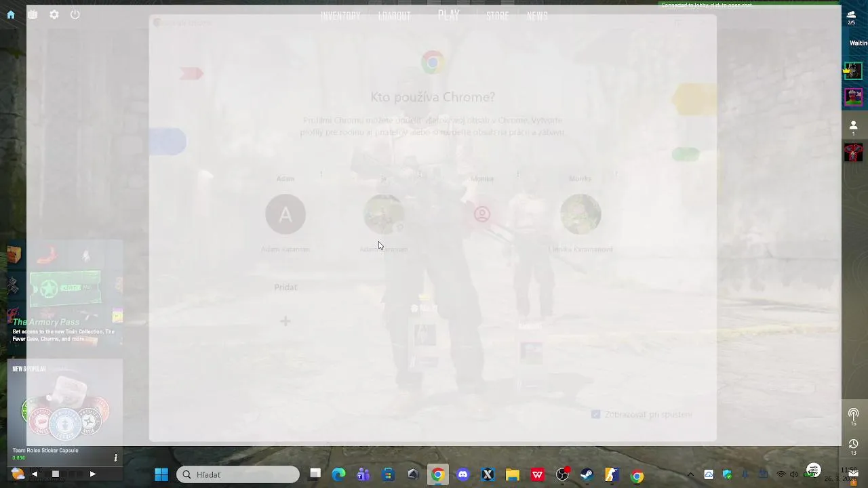Viewport: 868px width, 488px height.
Task: Click the stop media button bottom-left
Action: pos(56,474)
